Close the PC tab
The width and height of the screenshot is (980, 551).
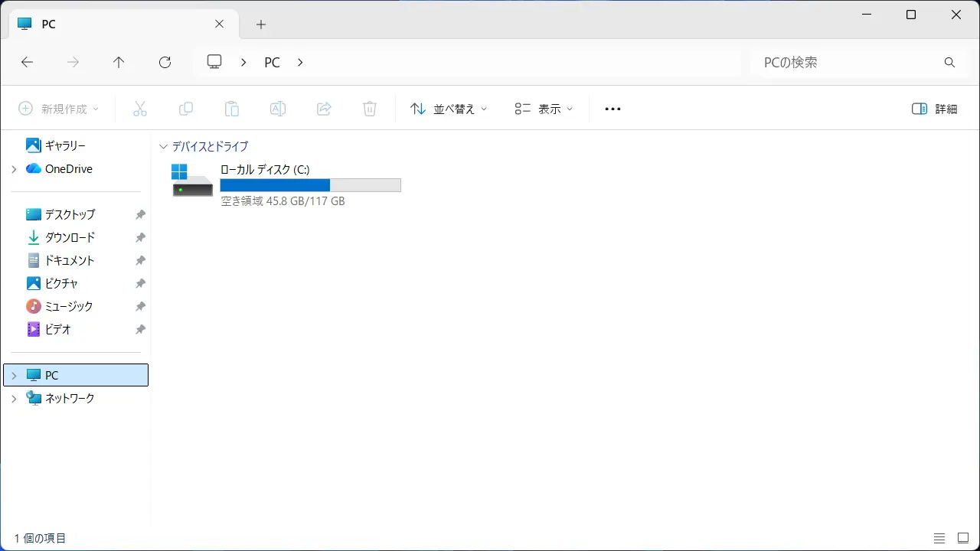pos(219,24)
